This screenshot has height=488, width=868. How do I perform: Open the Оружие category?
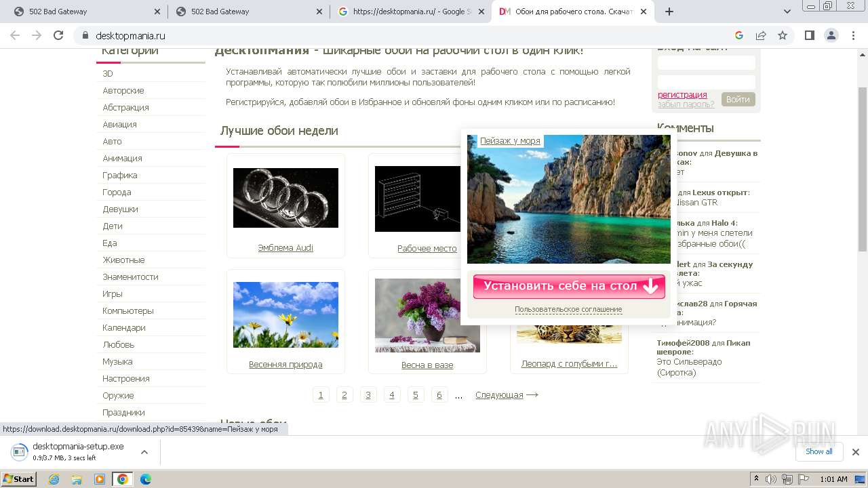(118, 395)
